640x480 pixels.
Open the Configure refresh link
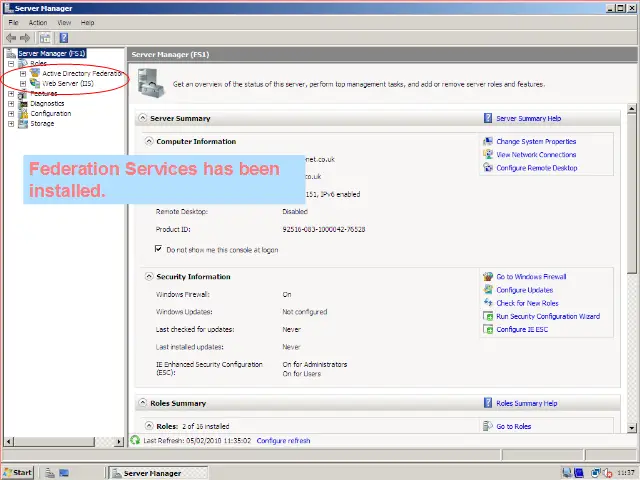[x=283, y=440]
